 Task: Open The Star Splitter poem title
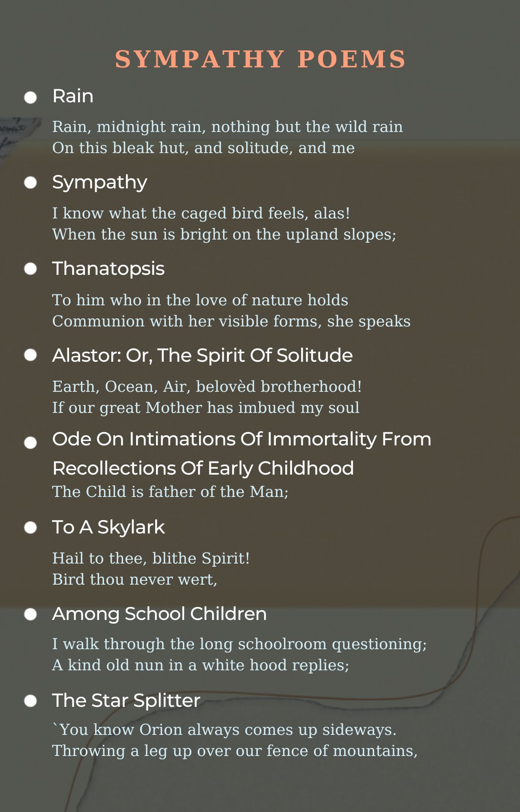coord(126,701)
